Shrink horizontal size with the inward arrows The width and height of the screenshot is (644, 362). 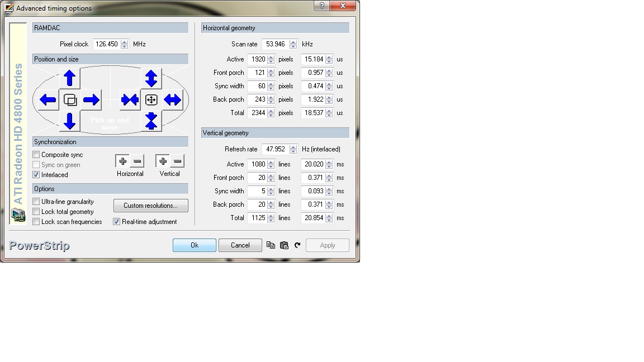pyautogui.click(x=130, y=100)
